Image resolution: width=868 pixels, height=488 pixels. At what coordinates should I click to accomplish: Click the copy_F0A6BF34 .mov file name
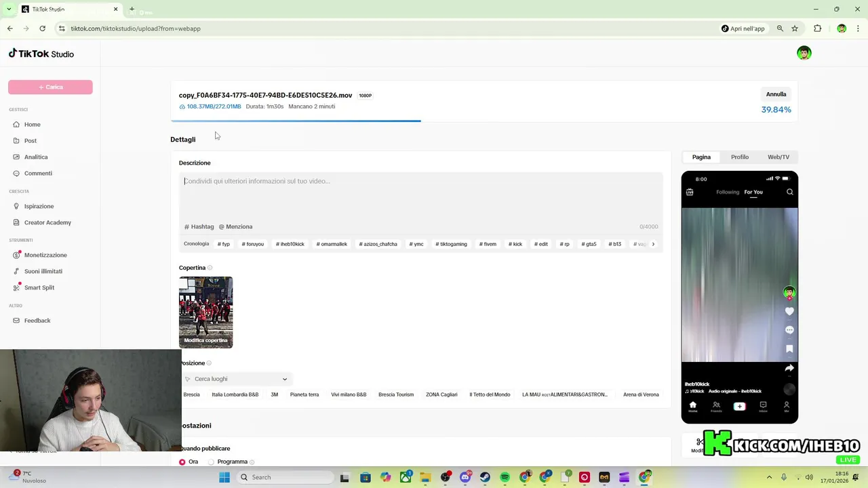(x=265, y=96)
